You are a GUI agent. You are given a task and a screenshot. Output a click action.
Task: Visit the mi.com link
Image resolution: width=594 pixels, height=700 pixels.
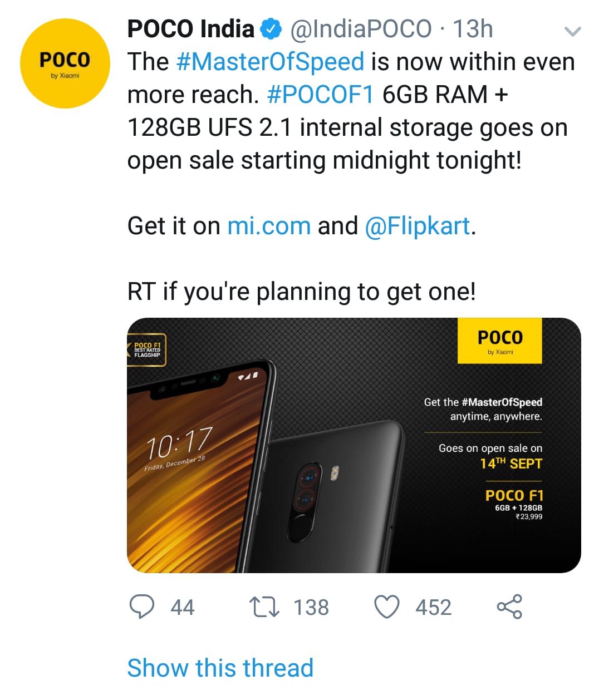269,226
